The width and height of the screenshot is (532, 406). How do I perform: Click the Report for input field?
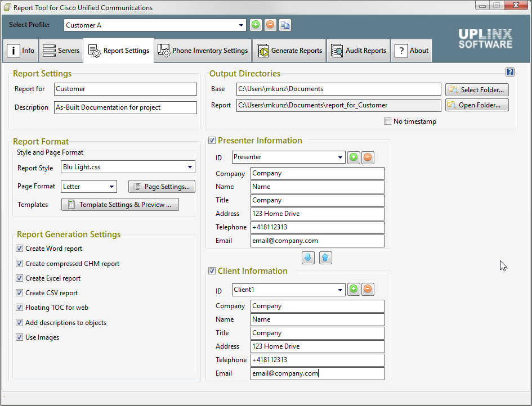(x=125, y=89)
